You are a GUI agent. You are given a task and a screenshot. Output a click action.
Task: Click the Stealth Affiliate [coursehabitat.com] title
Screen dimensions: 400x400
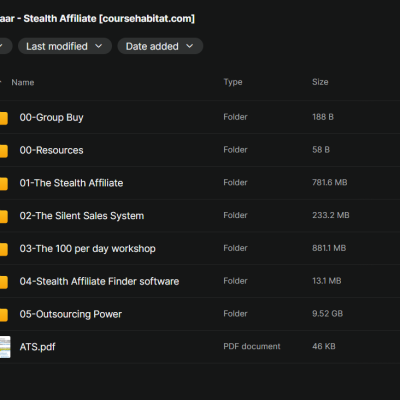109,18
